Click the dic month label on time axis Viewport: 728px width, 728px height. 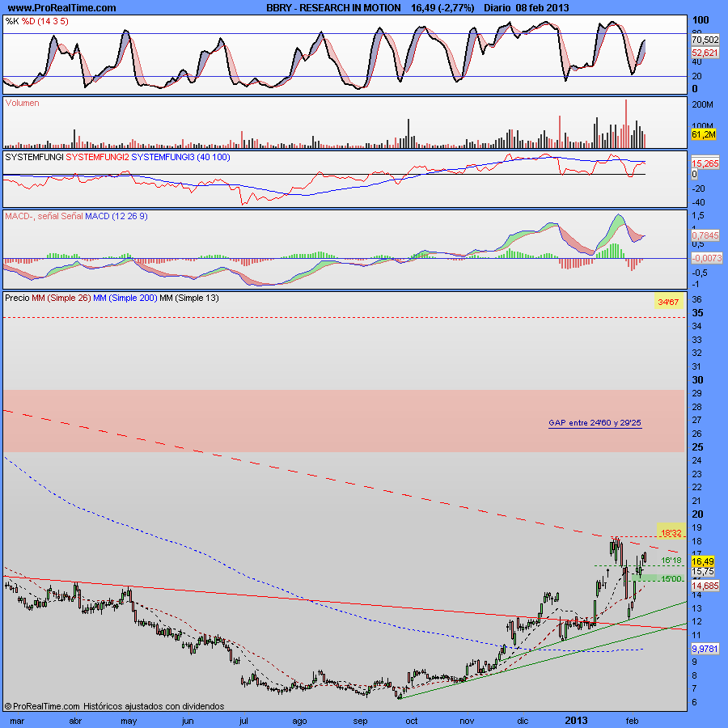point(523,721)
